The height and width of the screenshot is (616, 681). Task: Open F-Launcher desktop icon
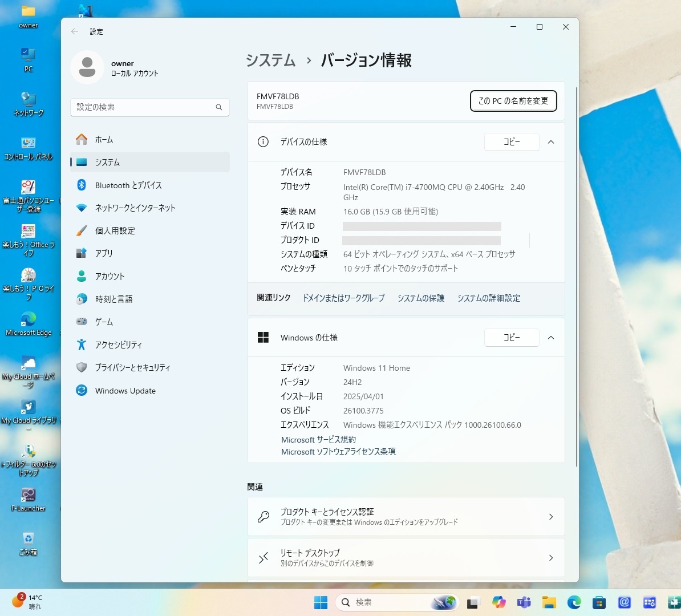pyautogui.click(x=28, y=499)
